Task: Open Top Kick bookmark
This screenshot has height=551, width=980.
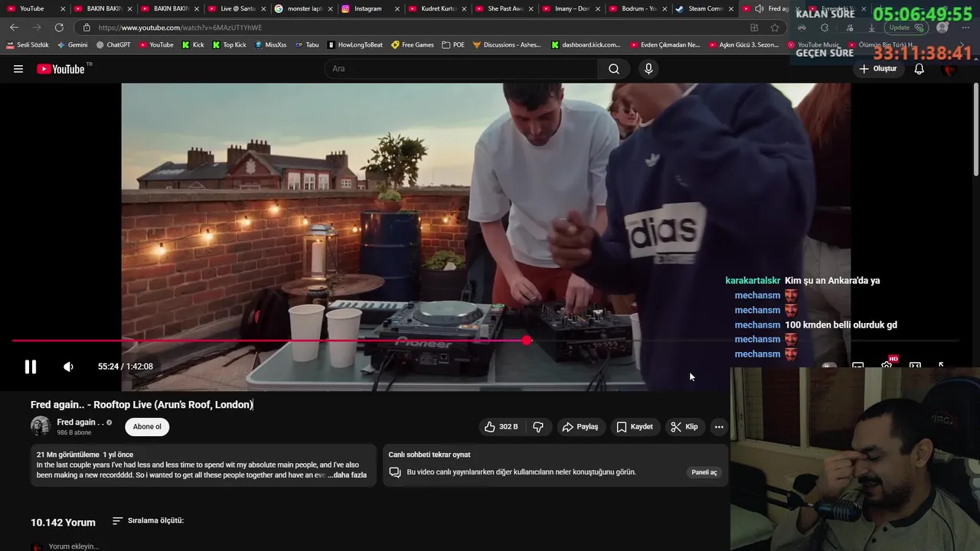Action: [x=229, y=45]
